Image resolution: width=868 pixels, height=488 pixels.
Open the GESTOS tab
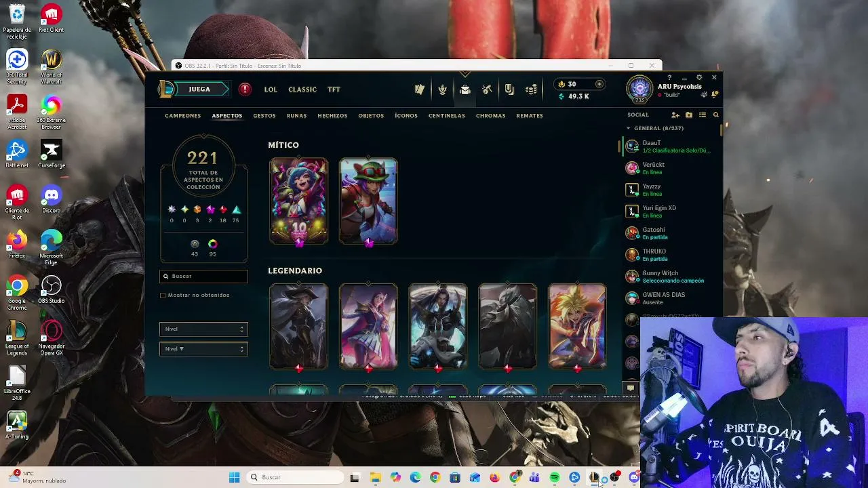point(264,116)
